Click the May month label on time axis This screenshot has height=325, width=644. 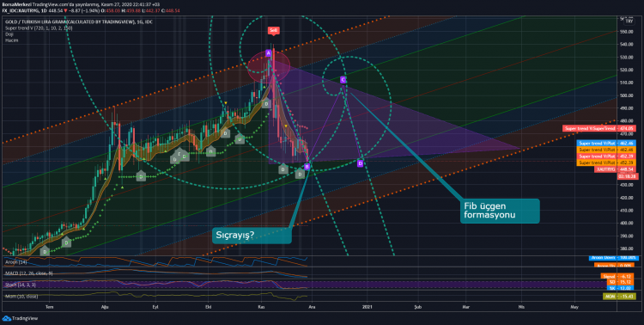(x=574, y=307)
